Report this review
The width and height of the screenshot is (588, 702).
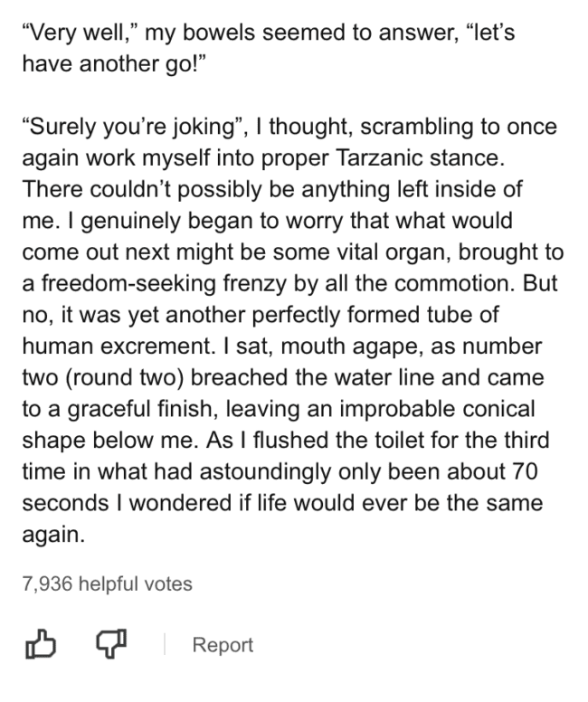click(x=223, y=645)
